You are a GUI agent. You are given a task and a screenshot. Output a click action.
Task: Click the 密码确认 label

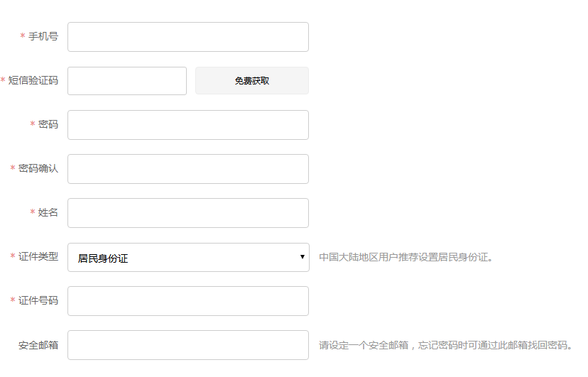click(x=38, y=168)
